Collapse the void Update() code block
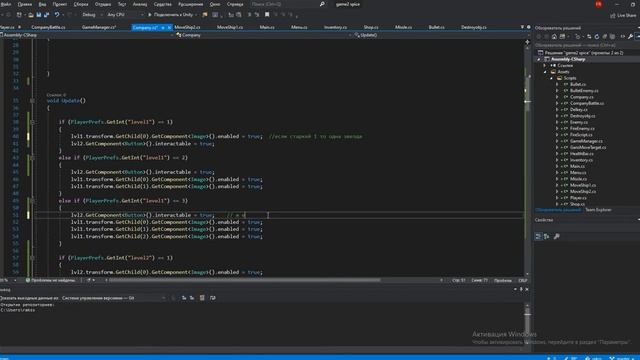Screen dimensions: 640x360 coord(32,100)
